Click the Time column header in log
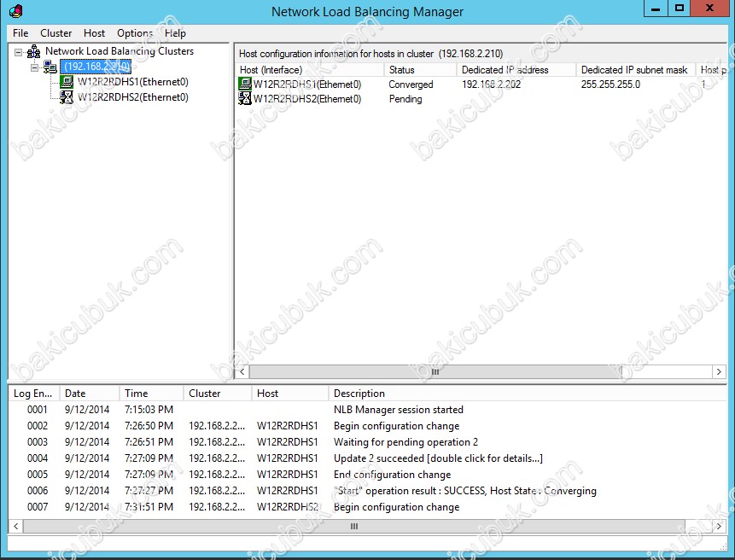This screenshot has width=735, height=560. pyautogui.click(x=151, y=394)
